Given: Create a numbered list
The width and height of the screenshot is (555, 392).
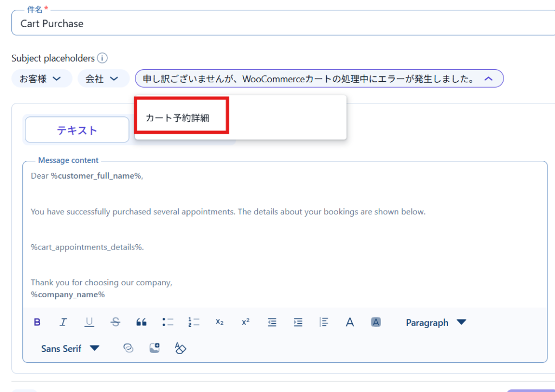Looking at the screenshot, I should tap(193, 322).
